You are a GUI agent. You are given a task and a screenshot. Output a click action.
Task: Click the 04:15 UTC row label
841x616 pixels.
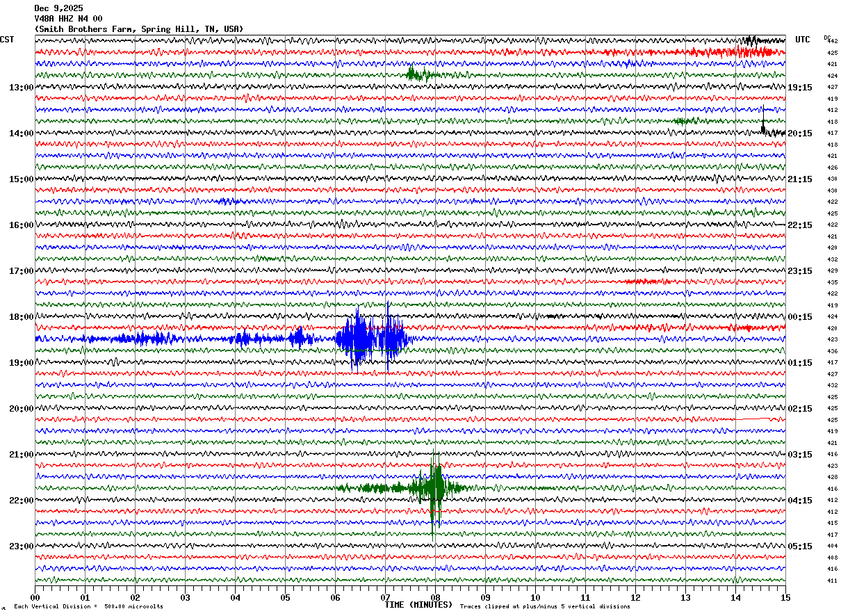point(800,501)
